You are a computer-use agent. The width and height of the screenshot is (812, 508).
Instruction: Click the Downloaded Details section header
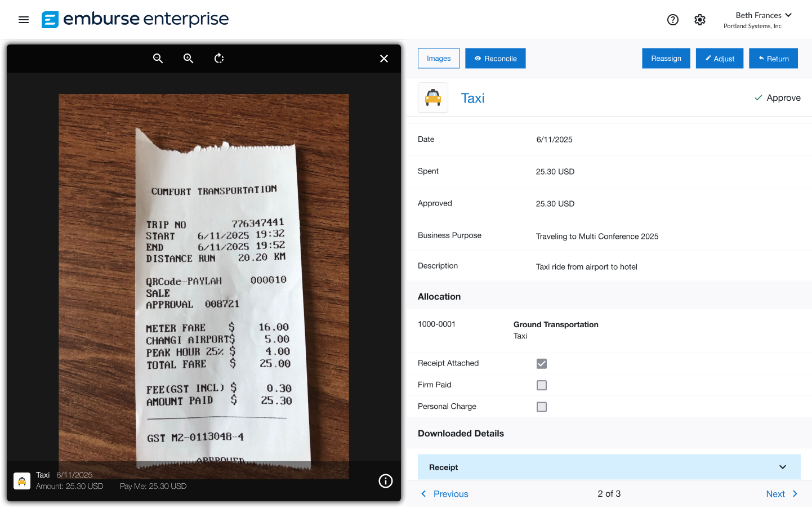[461, 434]
